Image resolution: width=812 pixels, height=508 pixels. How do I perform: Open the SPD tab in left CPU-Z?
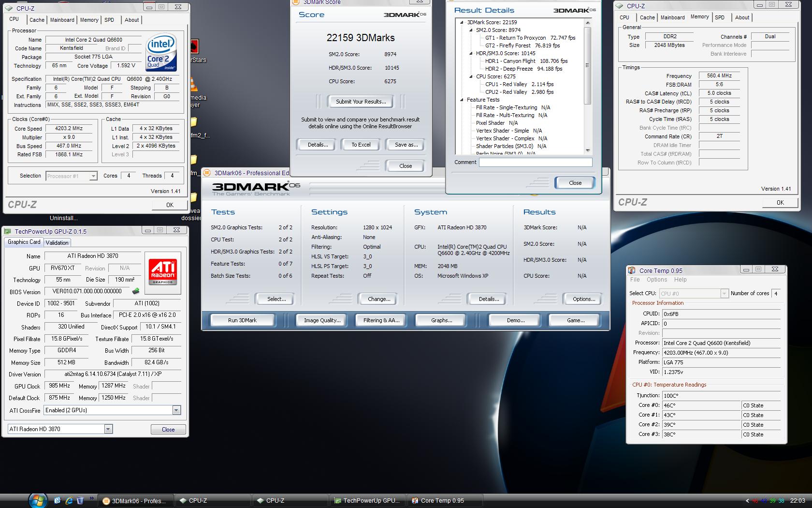(110, 20)
